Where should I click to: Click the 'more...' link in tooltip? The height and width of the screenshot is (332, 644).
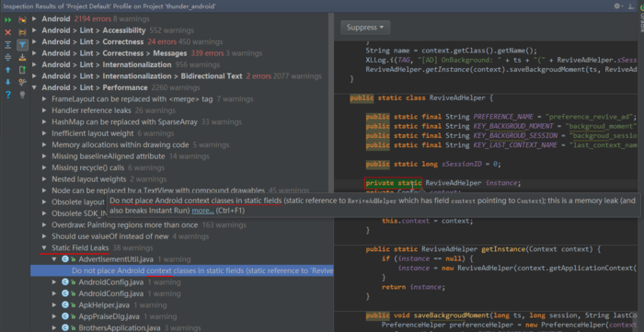pos(202,211)
